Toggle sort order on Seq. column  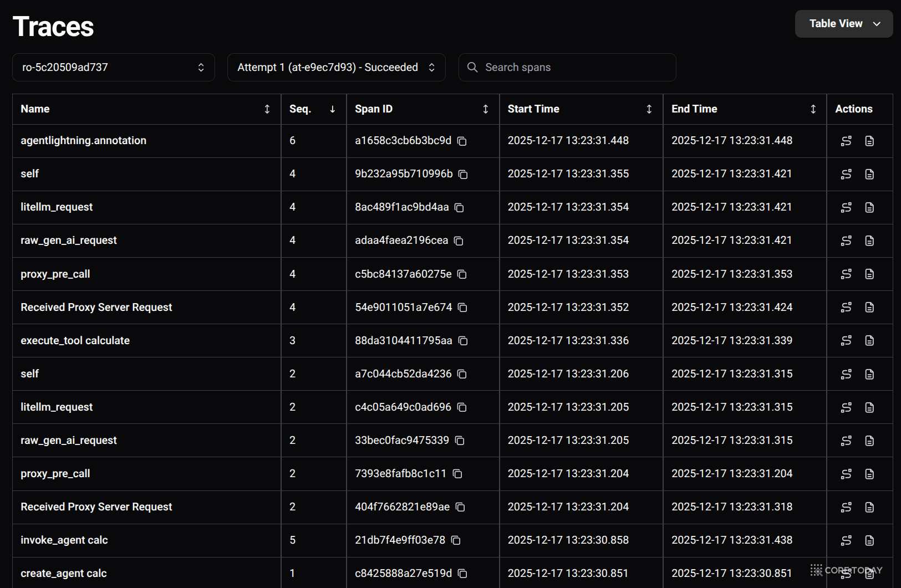pos(332,109)
